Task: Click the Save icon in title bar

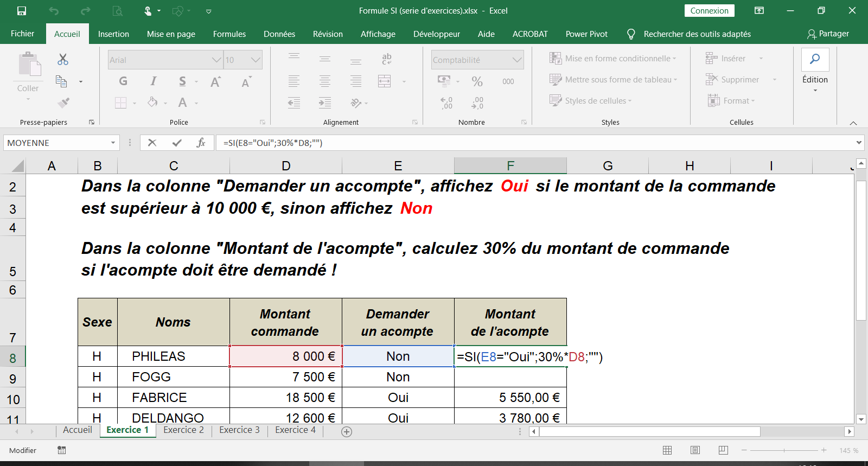Action: (22, 11)
